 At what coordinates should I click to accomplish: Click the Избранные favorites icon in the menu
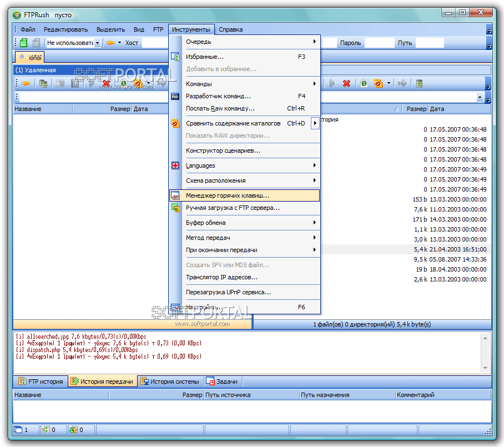tap(175, 57)
